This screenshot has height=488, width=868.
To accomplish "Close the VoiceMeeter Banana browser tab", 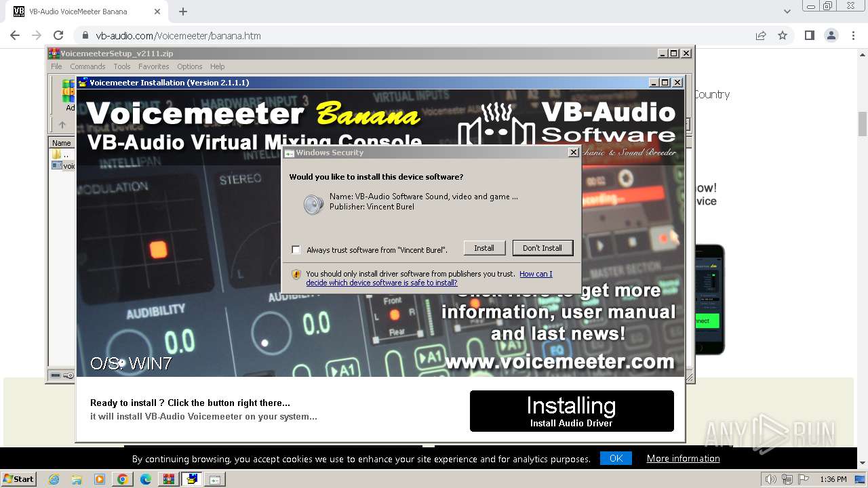I will click(x=157, y=12).
